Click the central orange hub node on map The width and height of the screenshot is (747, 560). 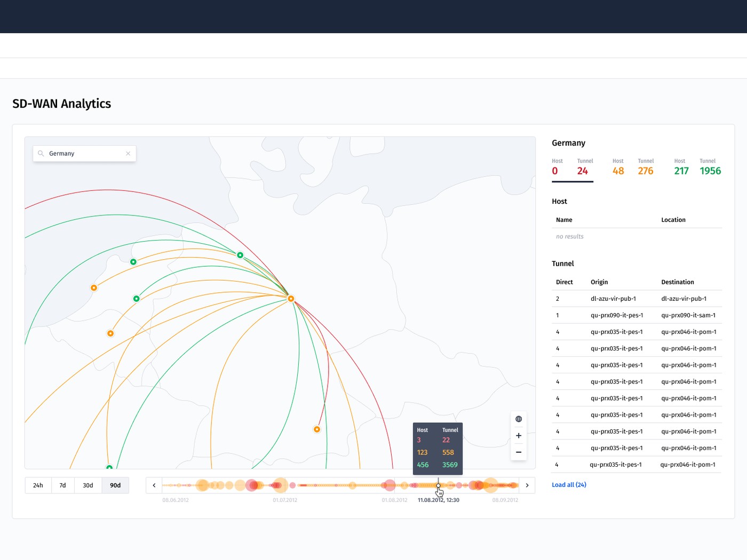pos(291,299)
